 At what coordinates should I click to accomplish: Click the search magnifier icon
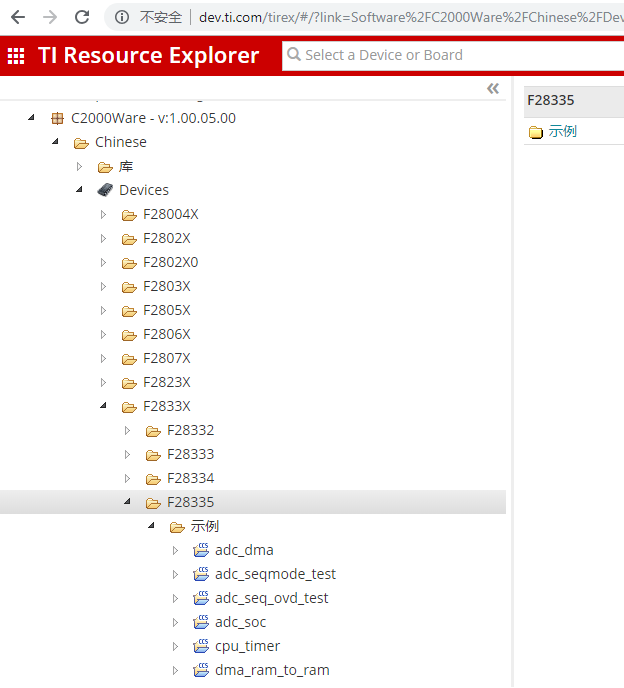294,55
